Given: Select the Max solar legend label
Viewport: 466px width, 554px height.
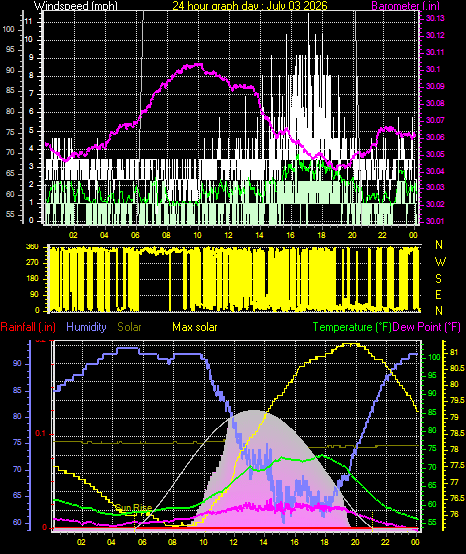Looking at the screenshot, I should click(x=195, y=327).
